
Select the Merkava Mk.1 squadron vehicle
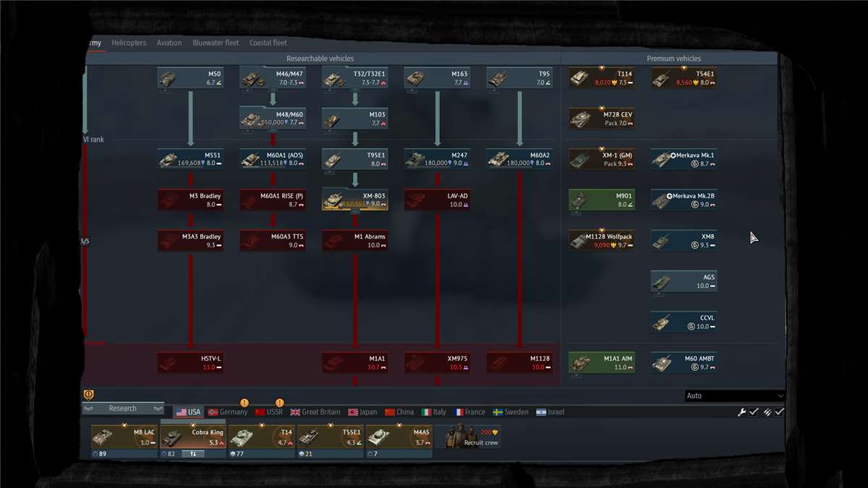tap(684, 159)
